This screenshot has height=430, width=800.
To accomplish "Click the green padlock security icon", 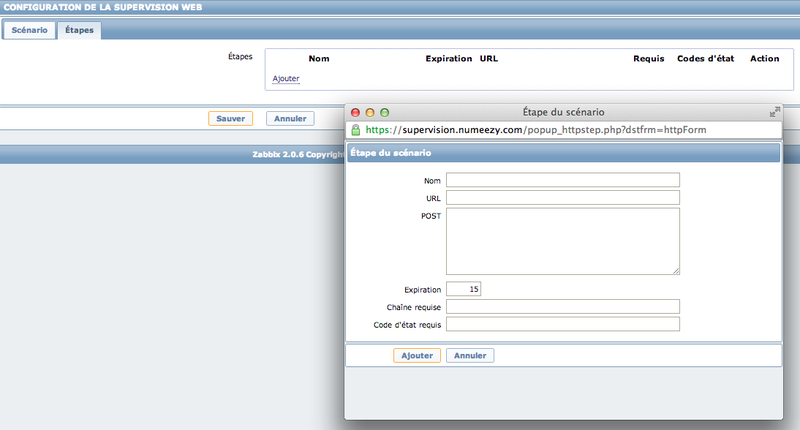I will [x=356, y=130].
